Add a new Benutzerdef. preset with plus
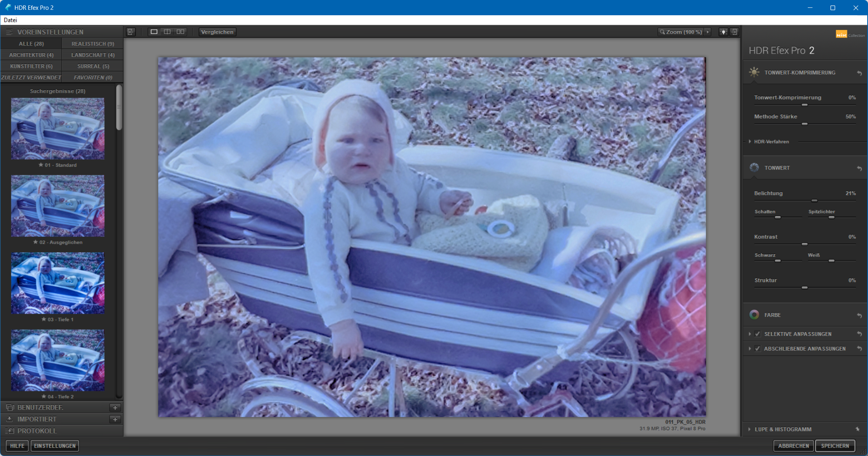 [x=115, y=408]
